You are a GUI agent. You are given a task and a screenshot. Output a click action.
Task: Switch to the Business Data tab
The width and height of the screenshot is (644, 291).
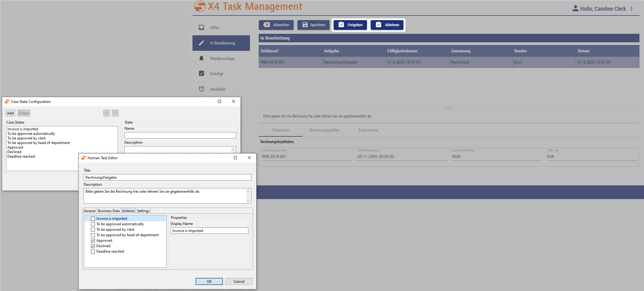pos(109,211)
